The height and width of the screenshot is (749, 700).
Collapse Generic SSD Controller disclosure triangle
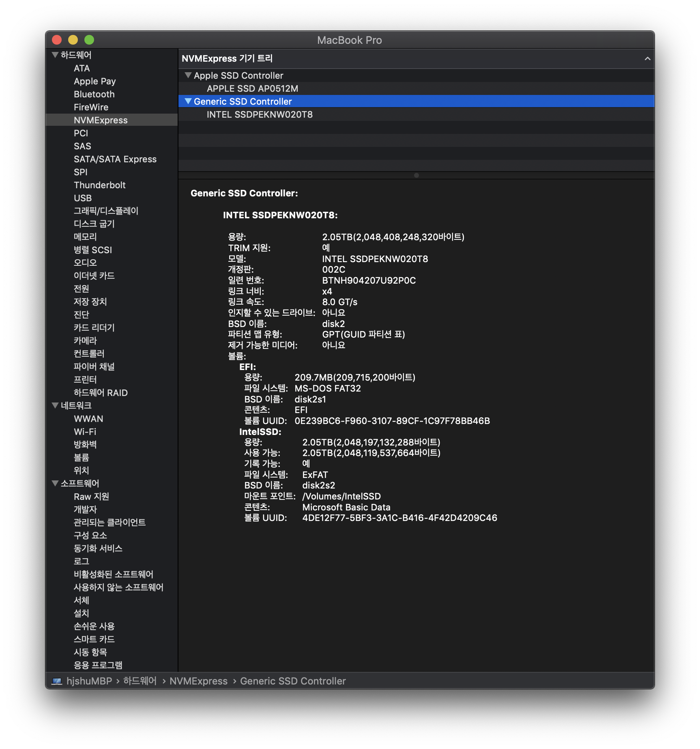tap(188, 101)
